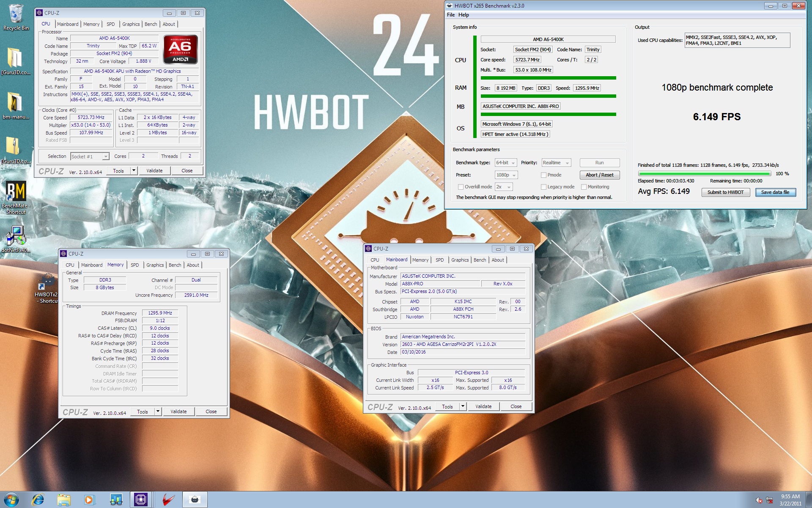Toggle the Overkill mode checkbox
Image resolution: width=812 pixels, height=508 pixels.
coord(461,187)
